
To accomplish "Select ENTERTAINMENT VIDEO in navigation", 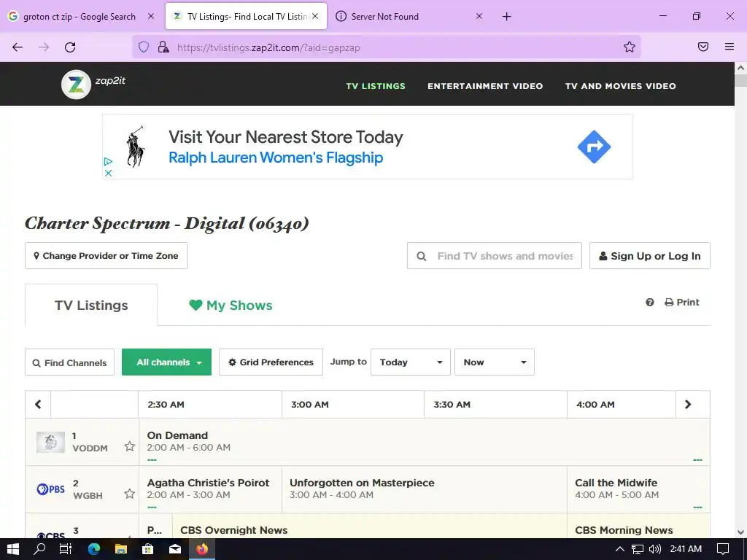I will [485, 86].
